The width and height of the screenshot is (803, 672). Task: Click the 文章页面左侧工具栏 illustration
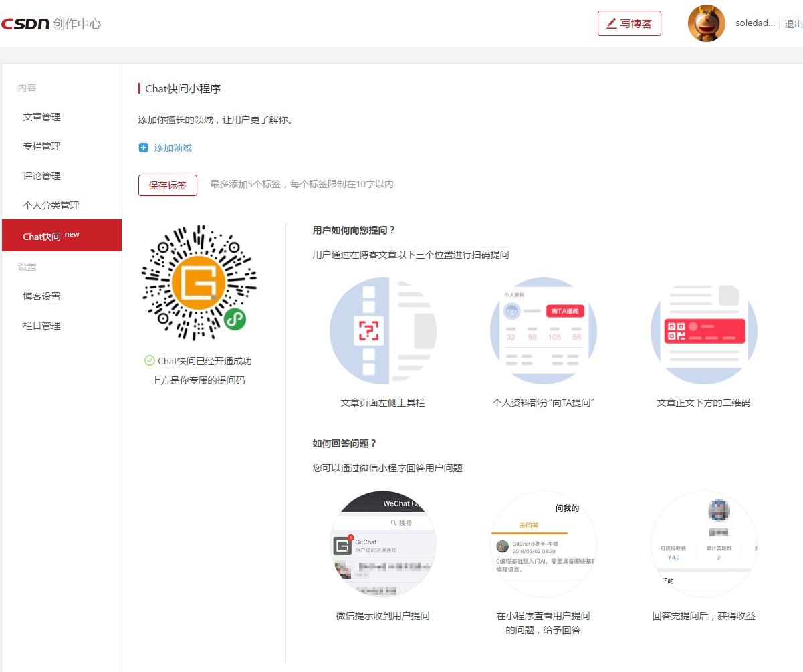(382, 331)
